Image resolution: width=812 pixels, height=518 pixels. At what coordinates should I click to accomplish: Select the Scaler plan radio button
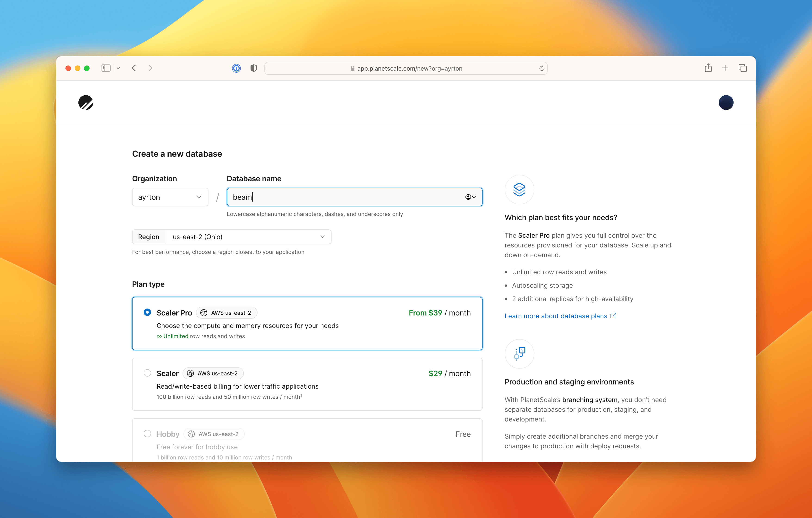pyautogui.click(x=147, y=373)
